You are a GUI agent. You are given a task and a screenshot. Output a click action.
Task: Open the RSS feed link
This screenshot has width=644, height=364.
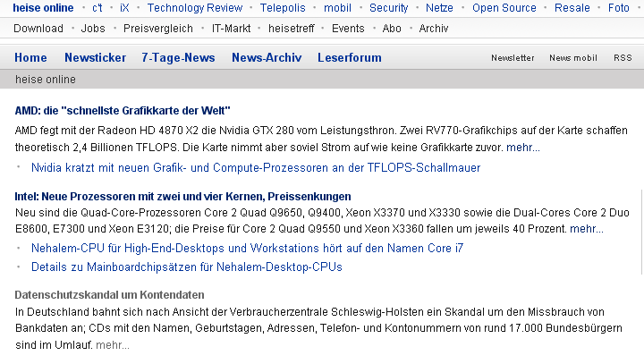pyautogui.click(x=623, y=58)
